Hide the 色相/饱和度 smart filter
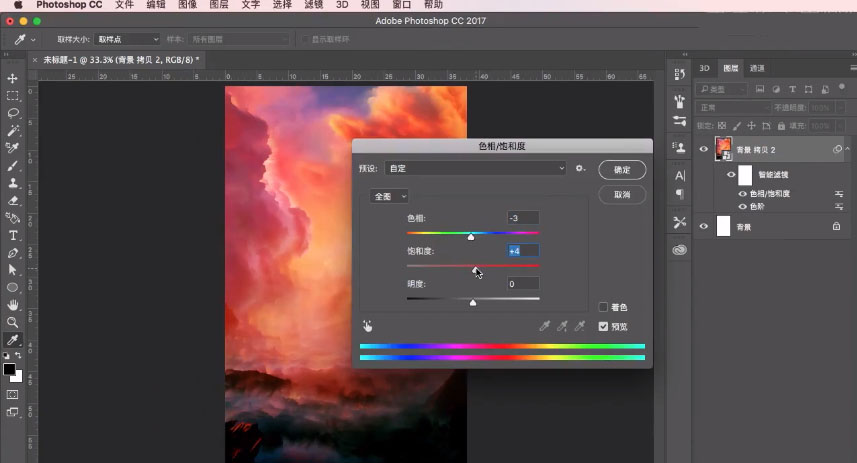Image resolution: width=857 pixels, height=463 pixels. [x=743, y=194]
